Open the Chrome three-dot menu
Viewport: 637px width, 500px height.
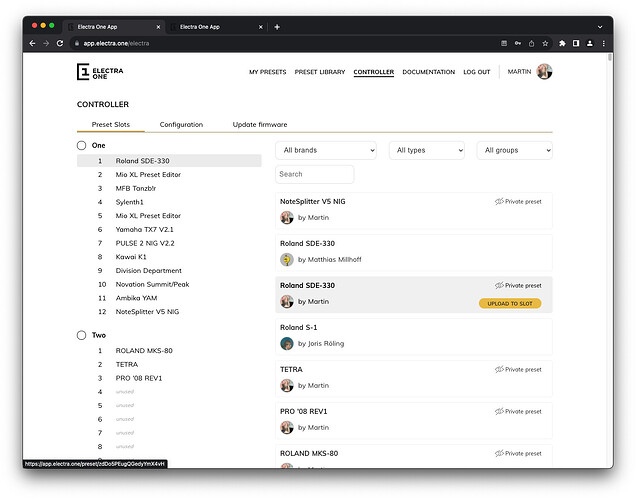click(603, 43)
